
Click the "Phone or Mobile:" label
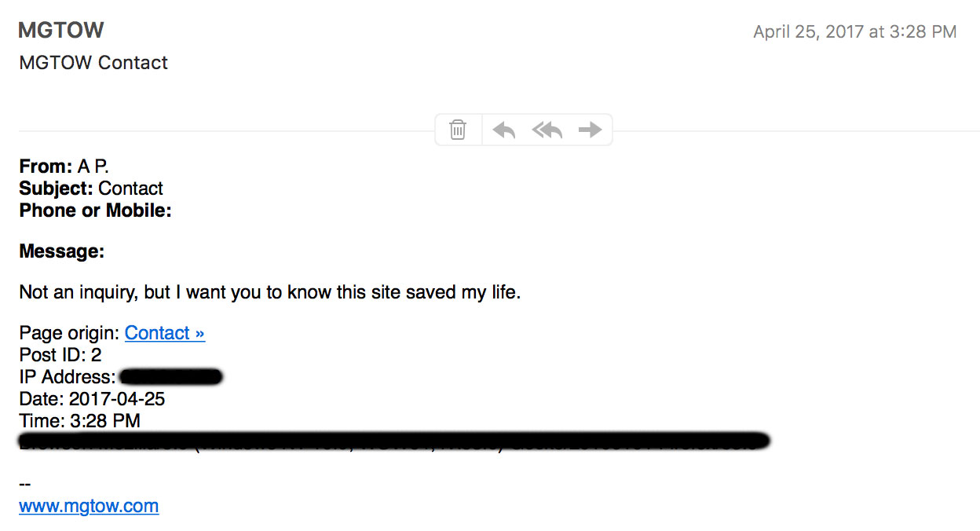point(95,211)
